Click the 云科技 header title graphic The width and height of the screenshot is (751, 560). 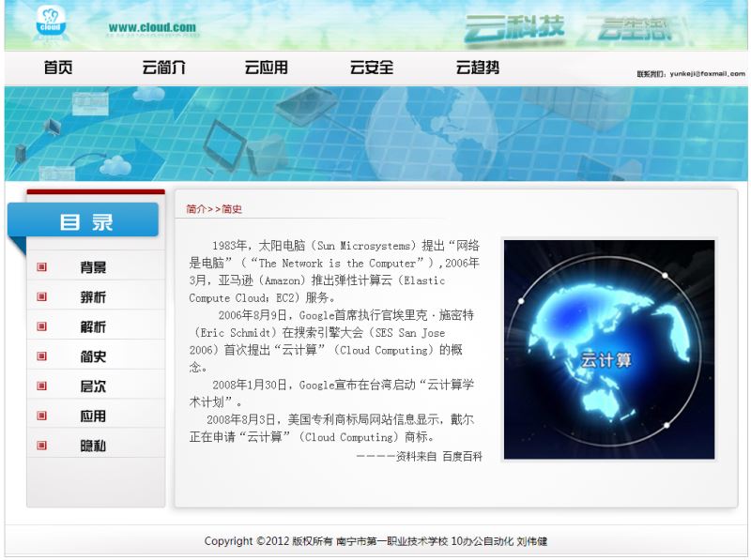click(x=513, y=29)
